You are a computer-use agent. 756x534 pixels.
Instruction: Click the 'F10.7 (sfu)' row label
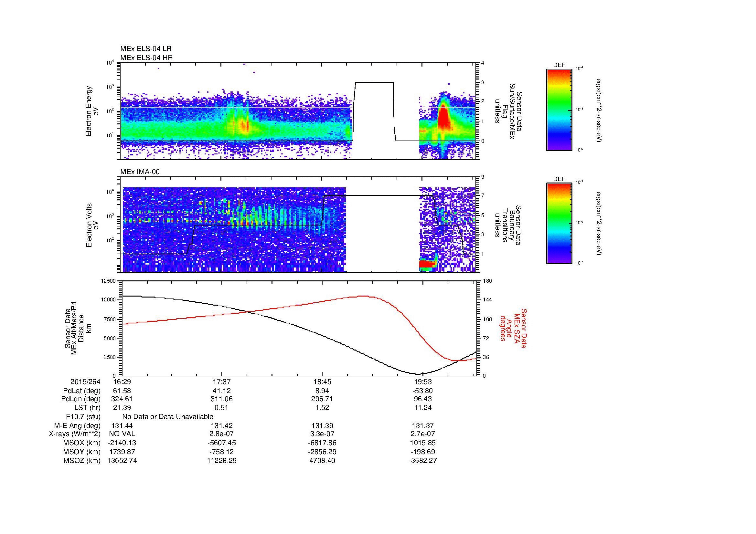[83, 417]
